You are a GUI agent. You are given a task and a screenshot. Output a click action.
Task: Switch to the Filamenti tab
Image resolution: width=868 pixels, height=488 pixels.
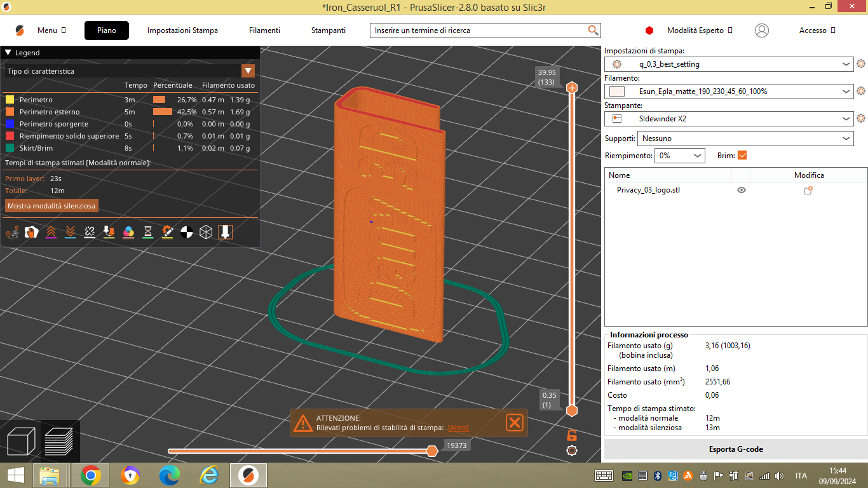(x=264, y=30)
